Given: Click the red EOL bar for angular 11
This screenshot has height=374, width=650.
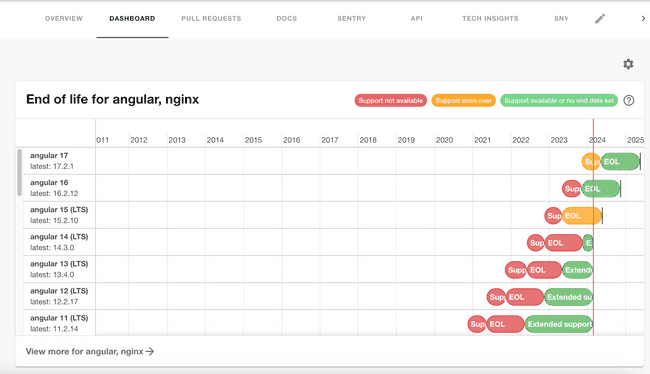Looking at the screenshot, I should click(x=505, y=324).
